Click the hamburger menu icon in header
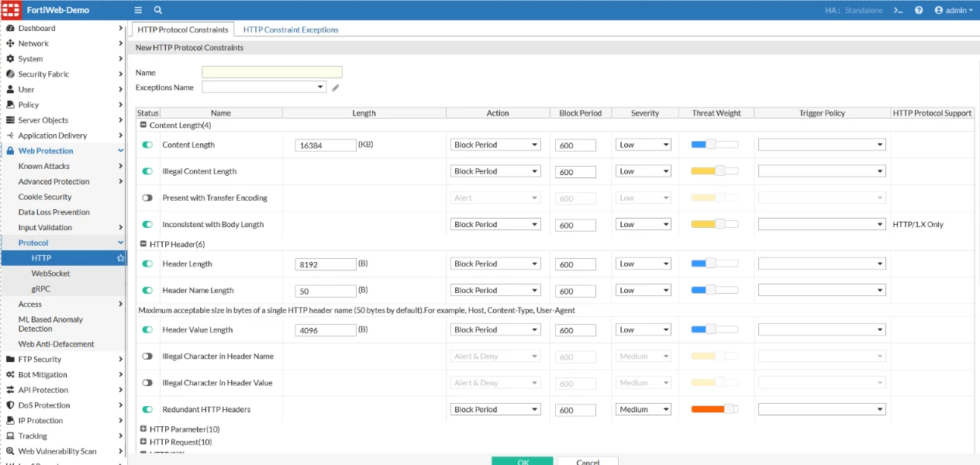The image size is (980, 465). click(138, 10)
